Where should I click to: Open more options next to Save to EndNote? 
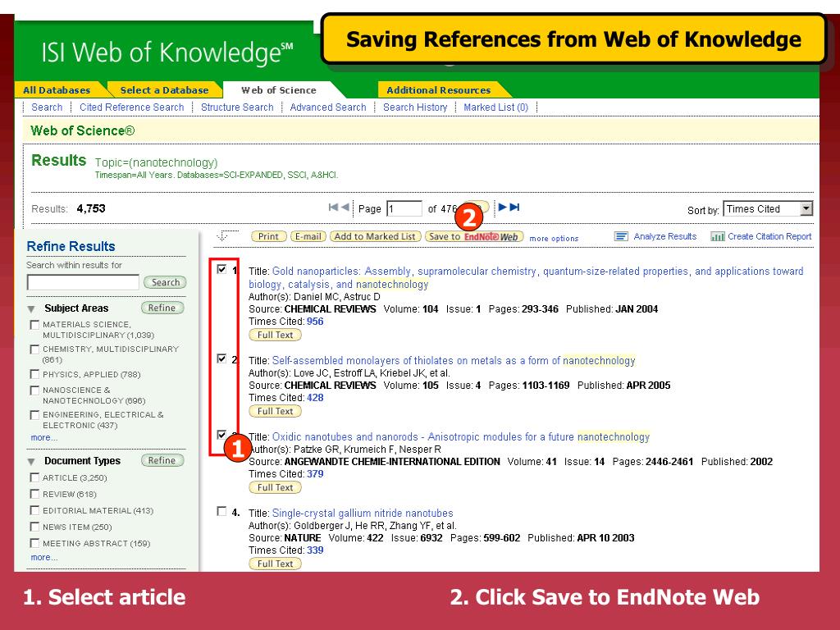pos(554,239)
